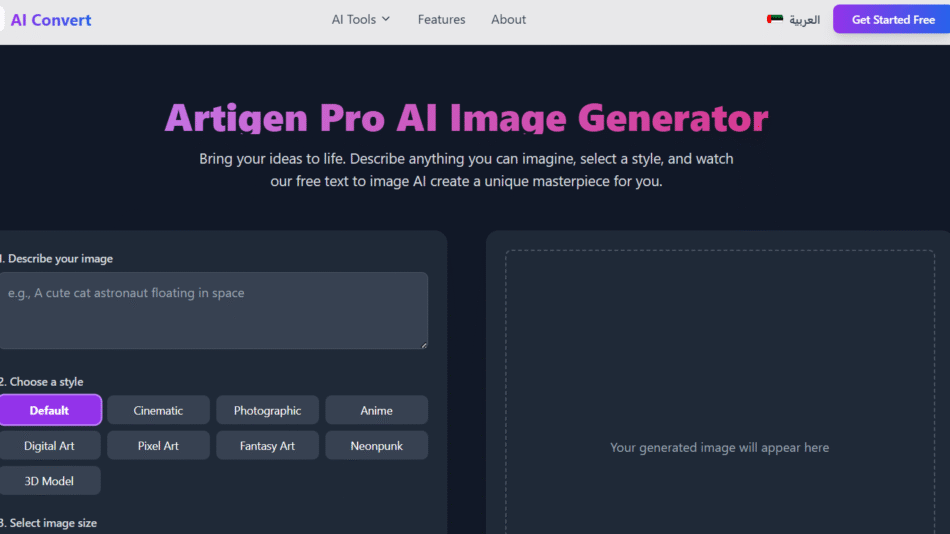Switch language to العربية
This screenshot has width=950, height=534.
tap(804, 20)
